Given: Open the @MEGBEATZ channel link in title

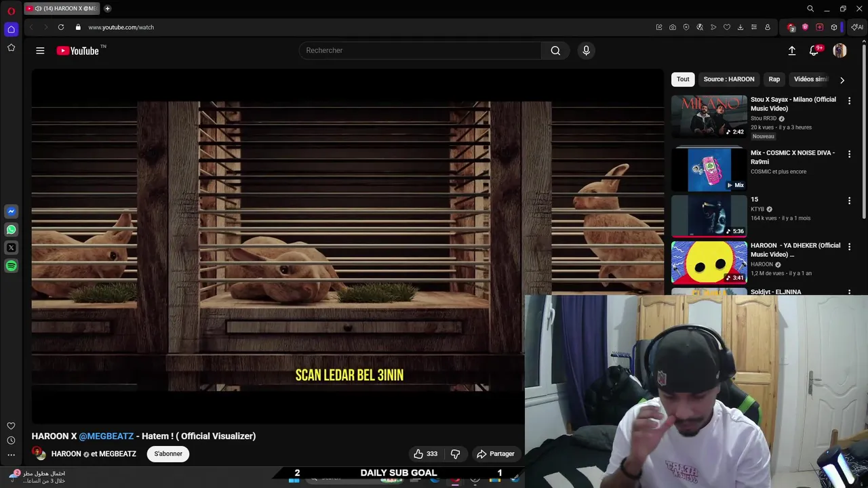Looking at the screenshot, I should click(106, 436).
